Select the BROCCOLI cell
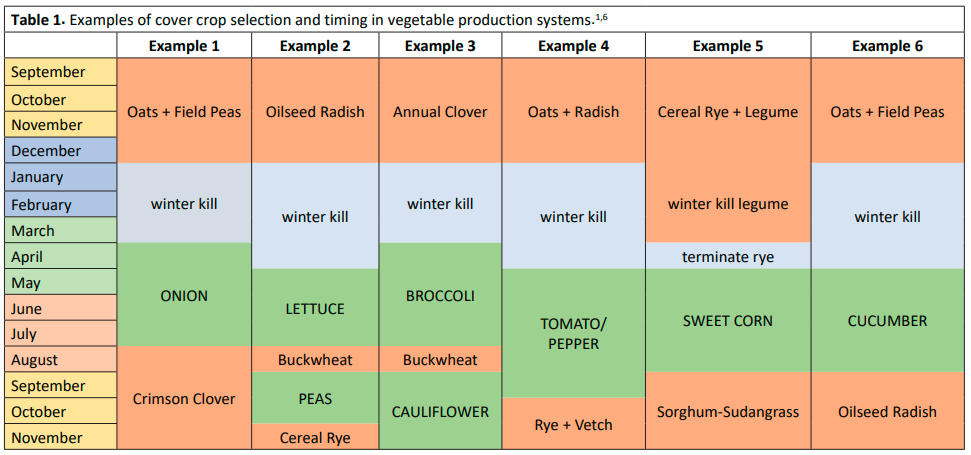Viewport: 971px width, 455px height. click(440, 296)
